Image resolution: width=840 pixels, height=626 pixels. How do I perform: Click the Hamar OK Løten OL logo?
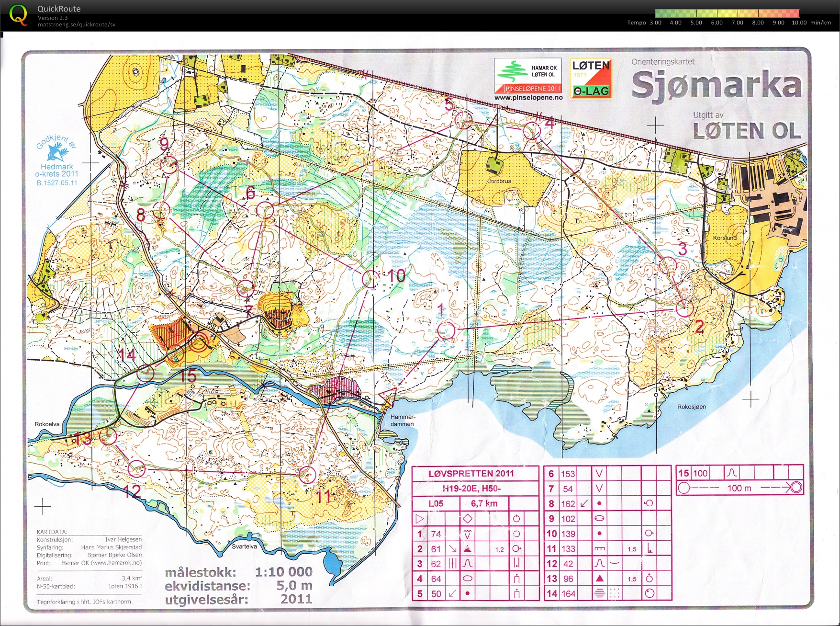coord(528,75)
